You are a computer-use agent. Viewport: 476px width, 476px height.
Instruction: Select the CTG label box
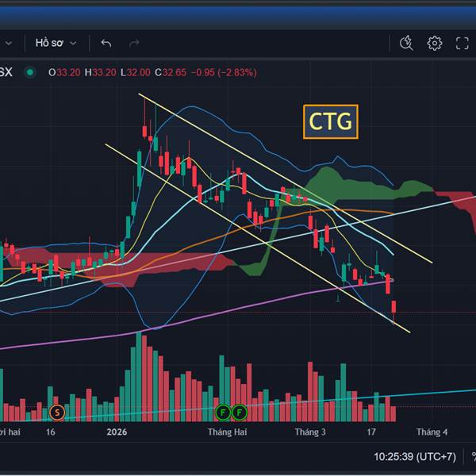coord(331,121)
